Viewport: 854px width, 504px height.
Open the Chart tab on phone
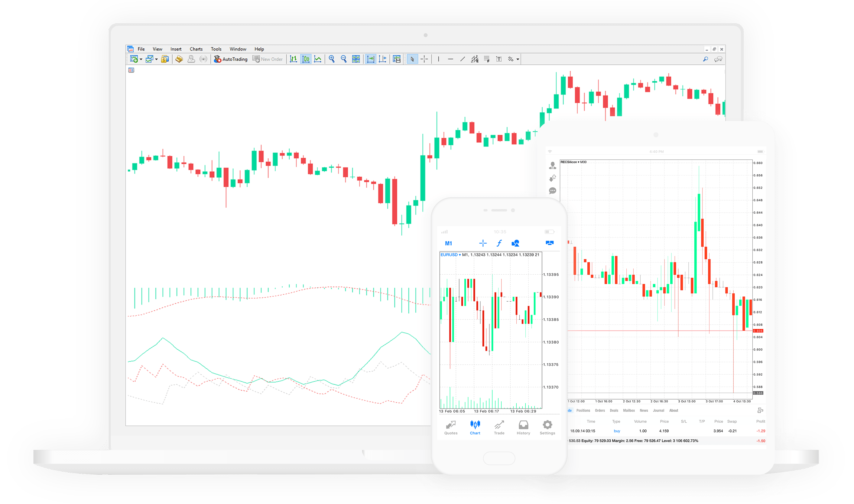pyautogui.click(x=475, y=428)
